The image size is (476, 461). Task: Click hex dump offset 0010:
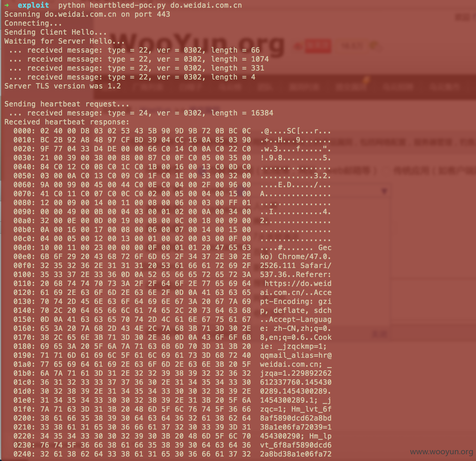[x=24, y=140]
